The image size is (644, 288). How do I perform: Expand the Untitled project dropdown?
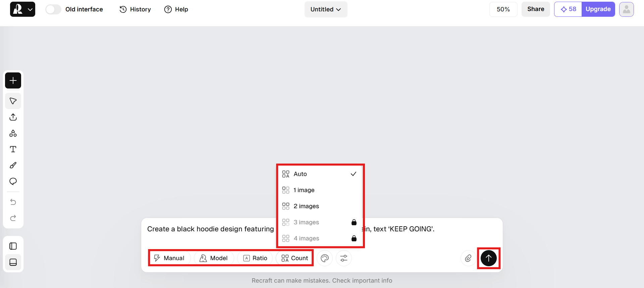(326, 9)
